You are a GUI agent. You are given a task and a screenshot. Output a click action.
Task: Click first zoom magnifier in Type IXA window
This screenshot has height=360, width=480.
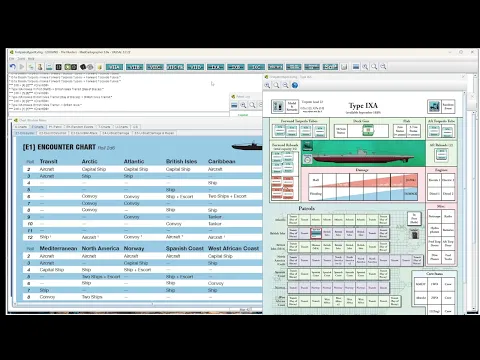coord(267,85)
